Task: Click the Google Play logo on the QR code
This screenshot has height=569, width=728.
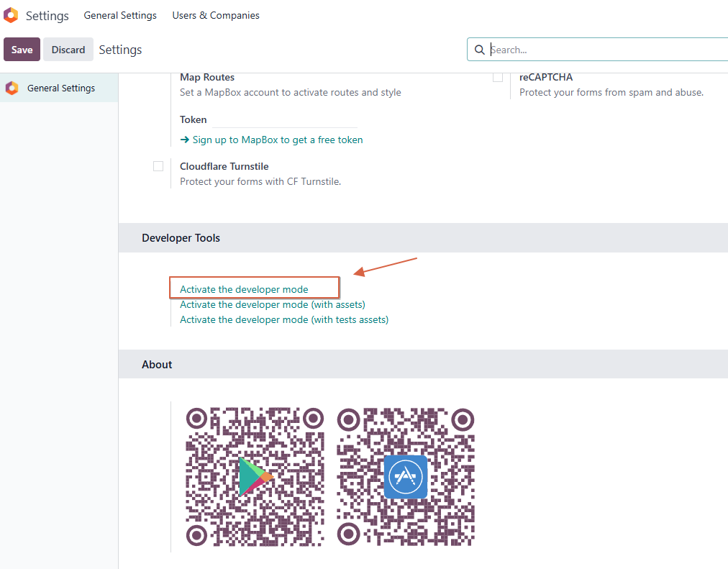Action: click(x=255, y=476)
